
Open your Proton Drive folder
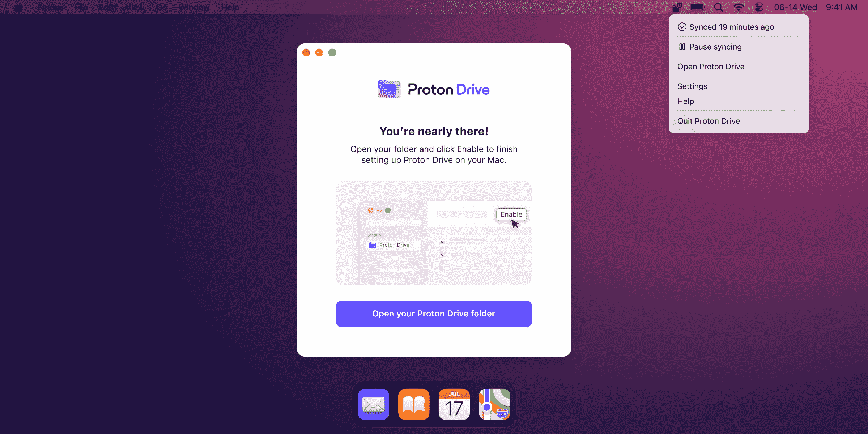[434, 313]
